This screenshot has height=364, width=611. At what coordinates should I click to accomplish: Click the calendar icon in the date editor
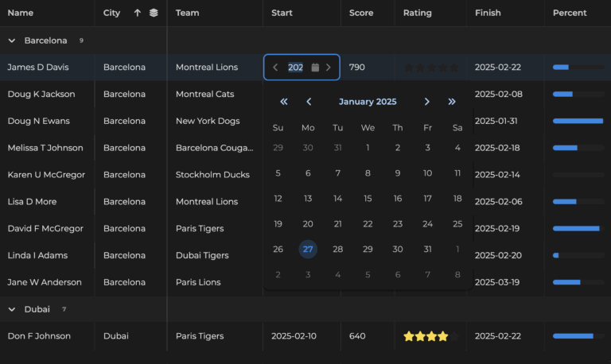click(x=315, y=68)
